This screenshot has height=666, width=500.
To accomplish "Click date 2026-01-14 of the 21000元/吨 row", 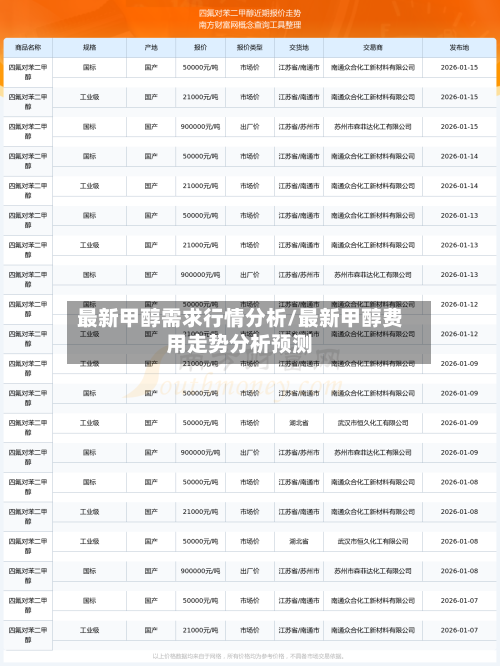I will [459, 186].
